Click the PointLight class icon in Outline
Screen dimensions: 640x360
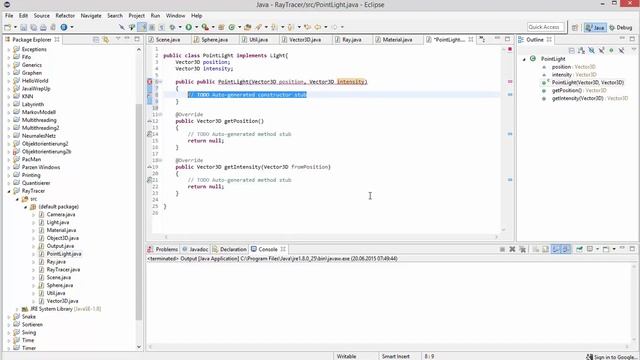tap(533, 59)
